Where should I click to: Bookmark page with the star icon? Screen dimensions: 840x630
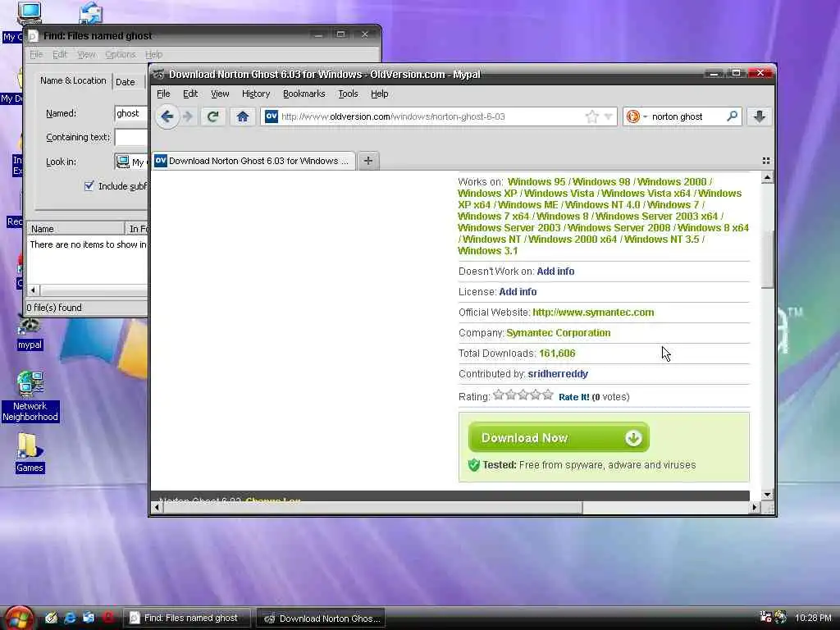(x=592, y=116)
